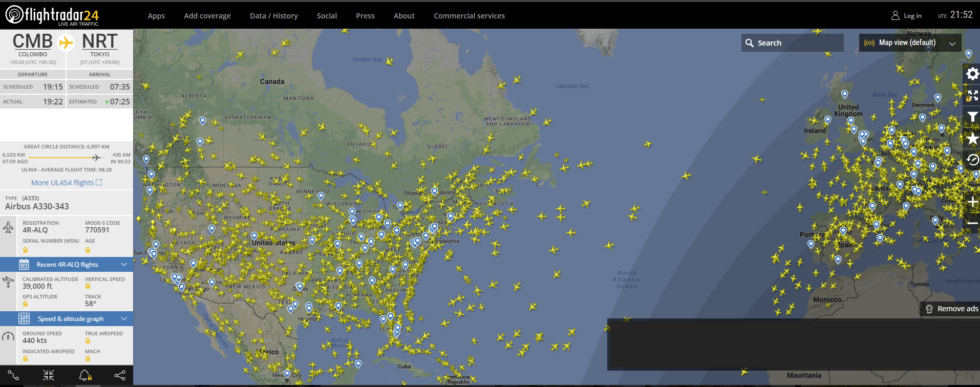Zoom out using the minus button
The height and width of the screenshot is (387, 980).
(972, 223)
